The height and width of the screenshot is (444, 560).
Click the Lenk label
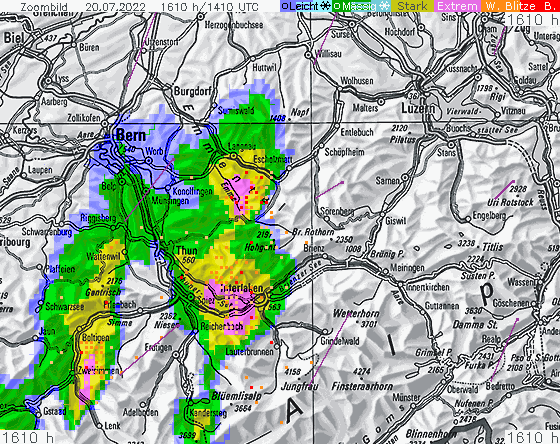pyautogui.click(x=112, y=426)
